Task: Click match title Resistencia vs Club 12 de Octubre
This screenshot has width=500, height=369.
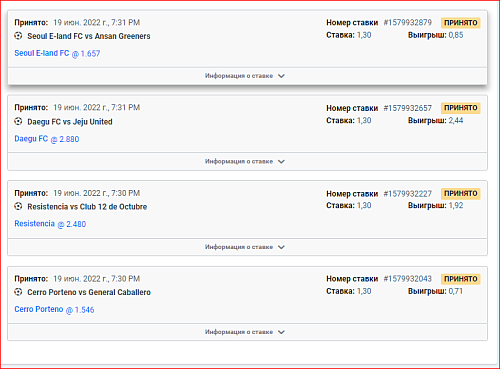Action: [x=87, y=207]
